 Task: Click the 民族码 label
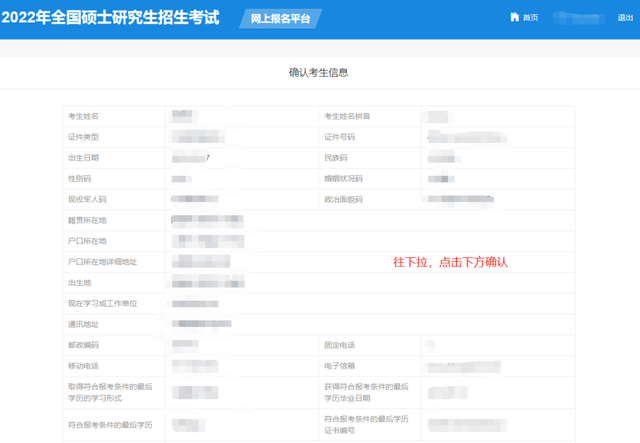336,158
